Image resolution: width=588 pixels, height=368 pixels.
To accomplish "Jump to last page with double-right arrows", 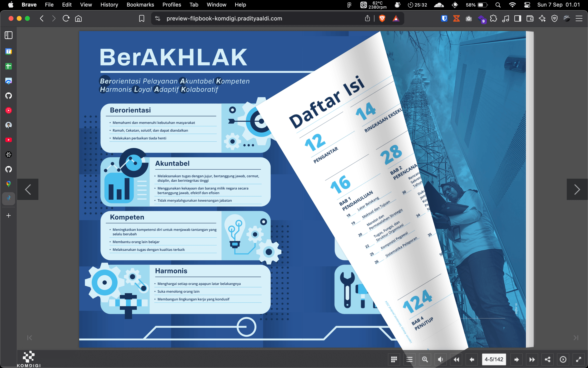I will (x=532, y=359).
